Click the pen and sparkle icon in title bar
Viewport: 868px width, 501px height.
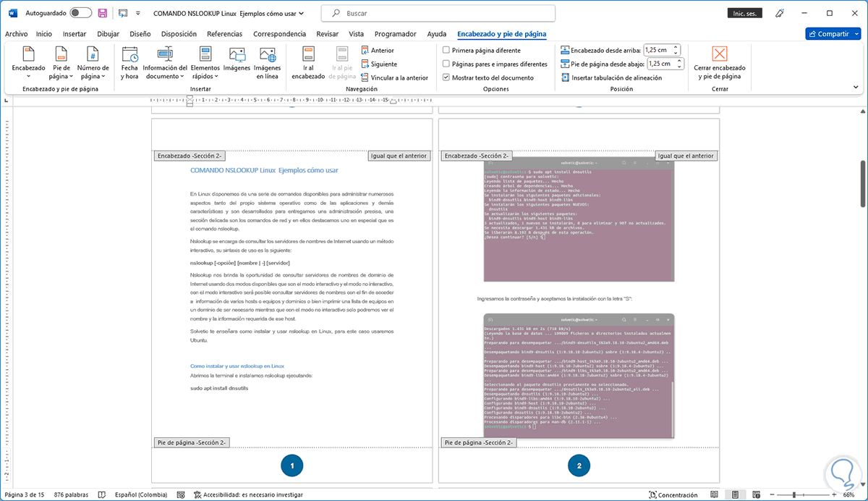pyautogui.click(x=780, y=13)
